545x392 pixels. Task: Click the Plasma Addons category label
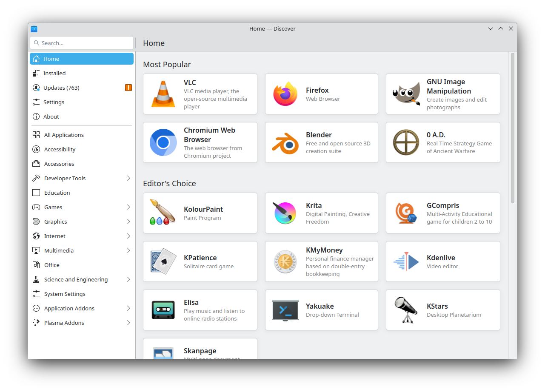pos(64,323)
